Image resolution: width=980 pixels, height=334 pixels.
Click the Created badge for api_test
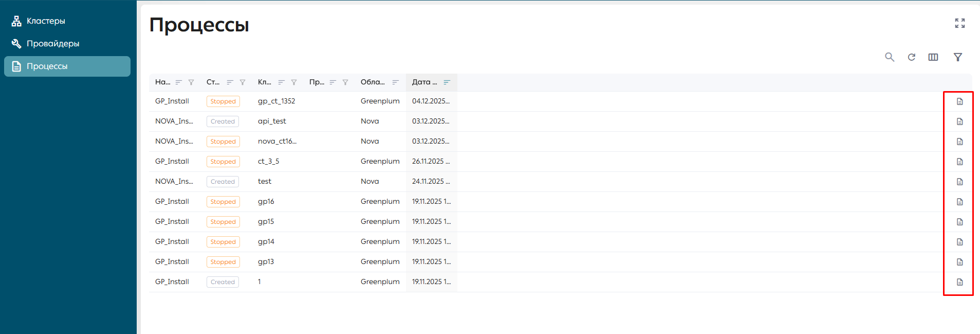point(223,121)
